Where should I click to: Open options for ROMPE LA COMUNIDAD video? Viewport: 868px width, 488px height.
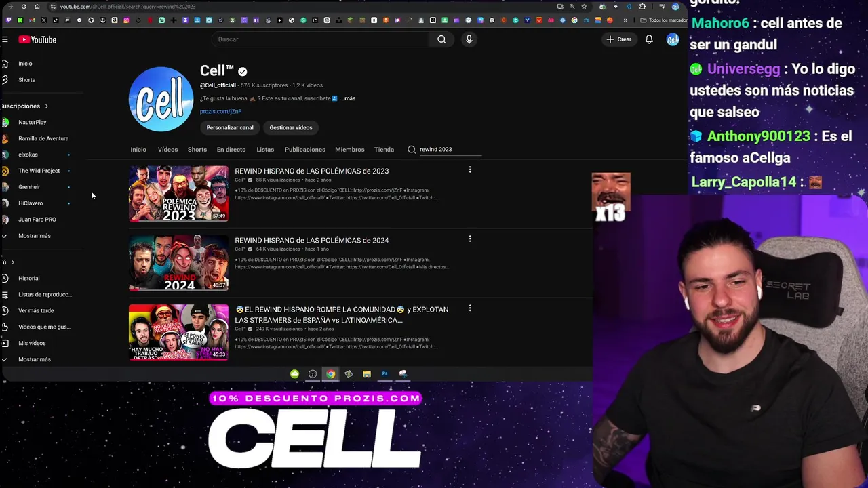point(470,308)
